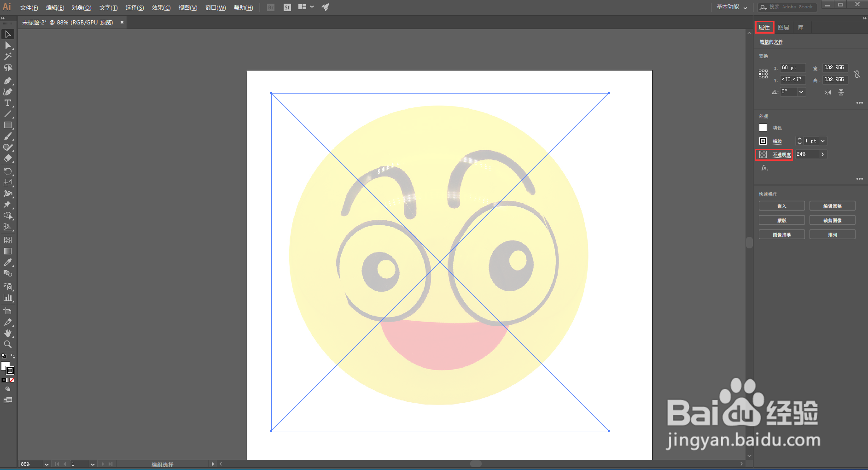Select the Scale tool

8,182
